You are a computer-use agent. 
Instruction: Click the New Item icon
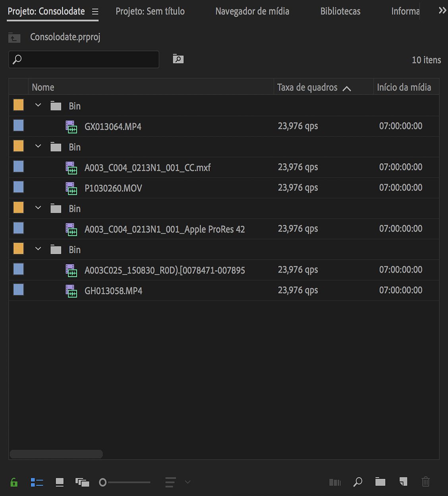[403, 482]
